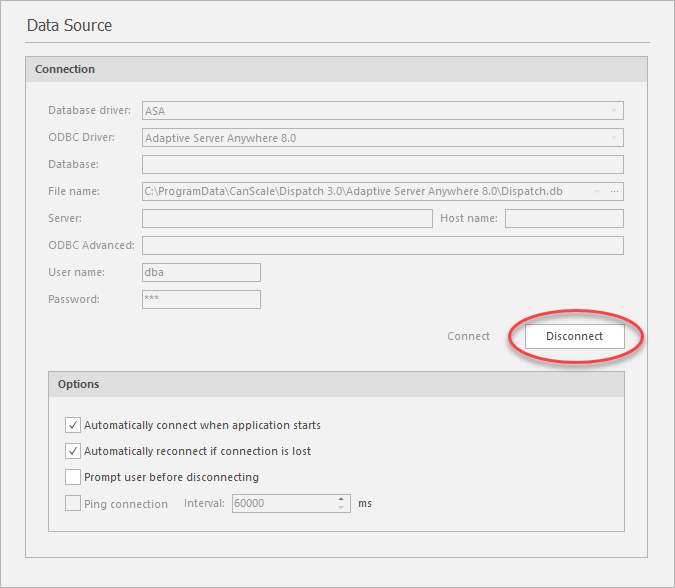Viewport: 675px width, 588px height.
Task: Check Prompt user before disconnecting
Action: coord(73,477)
